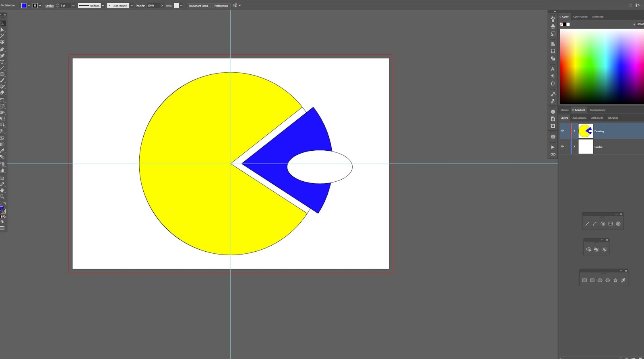Open the Actions panel play icon
Viewport: 644px width, 359px height.
(553, 147)
